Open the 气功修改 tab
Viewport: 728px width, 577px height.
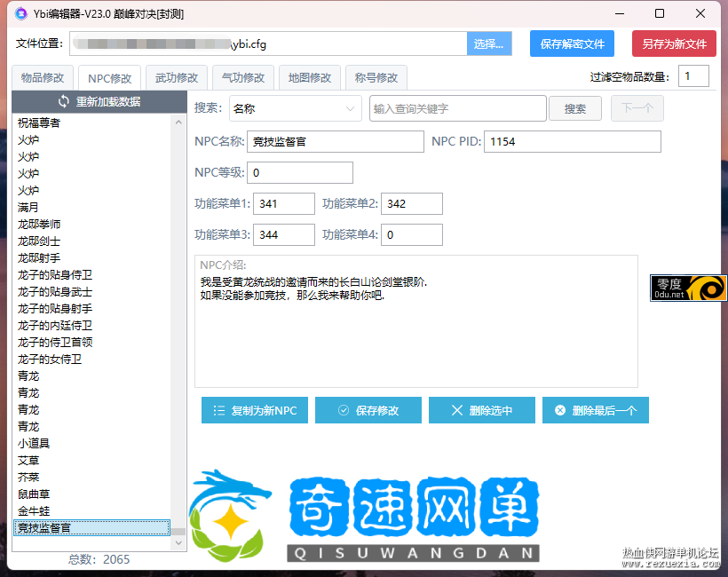(242, 78)
